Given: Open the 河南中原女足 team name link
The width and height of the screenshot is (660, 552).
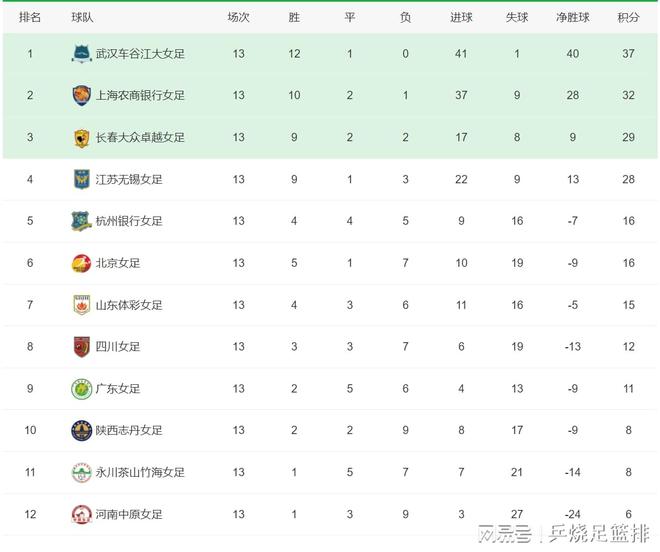Looking at the screenshot, I should pyautogui.click(x=129, y=515).
